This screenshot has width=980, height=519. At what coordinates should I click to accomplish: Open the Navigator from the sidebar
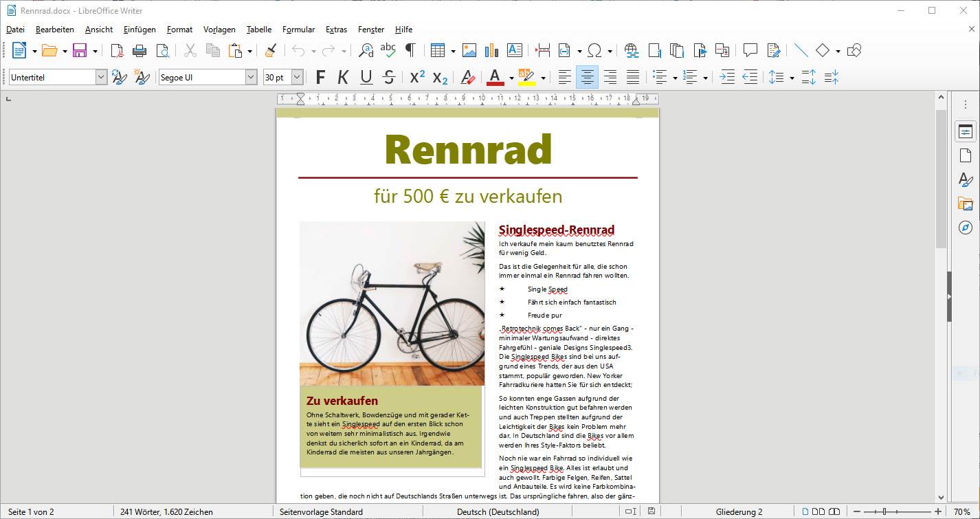[966, 228]
